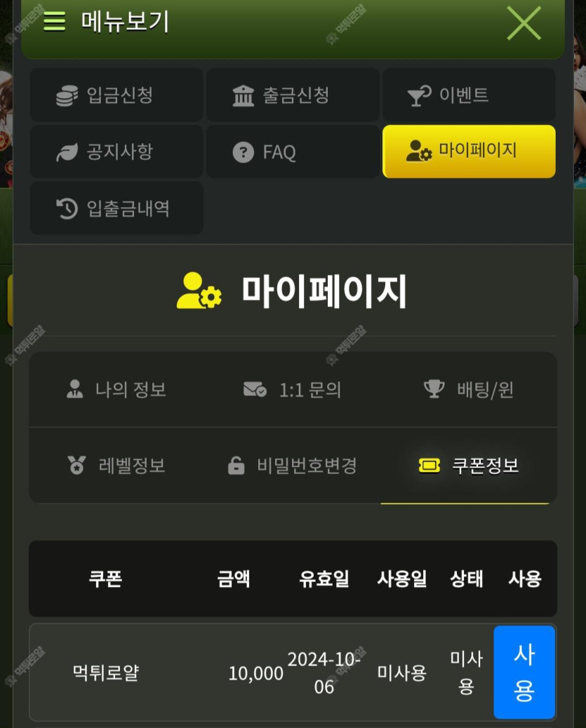Image resolution: width=586 pixels, height=728 pixels.
Task: Close the menu with the green X
Action: [524, 22]
